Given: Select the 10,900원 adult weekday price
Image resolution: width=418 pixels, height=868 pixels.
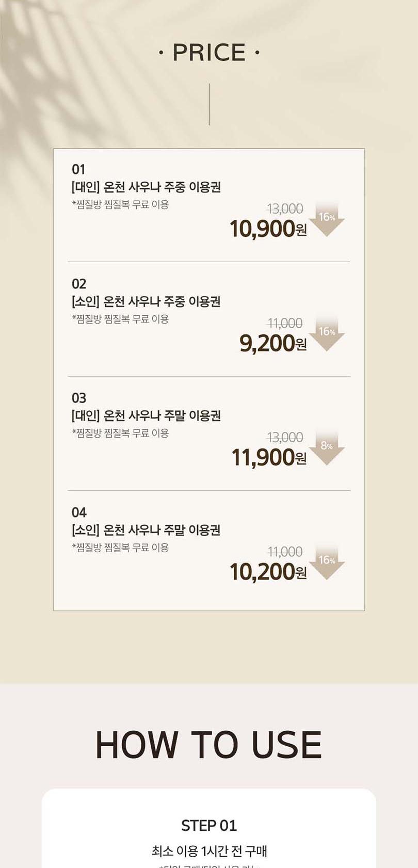Looking at the screenshot, I should 268,229.
